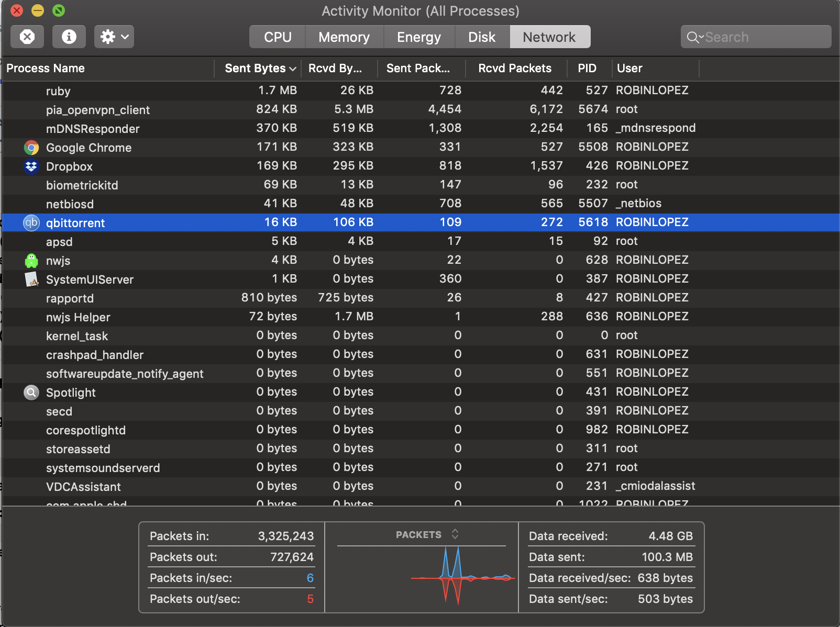
Task: Select the crashpad_handler row
Action: click(x=421, y=354)
